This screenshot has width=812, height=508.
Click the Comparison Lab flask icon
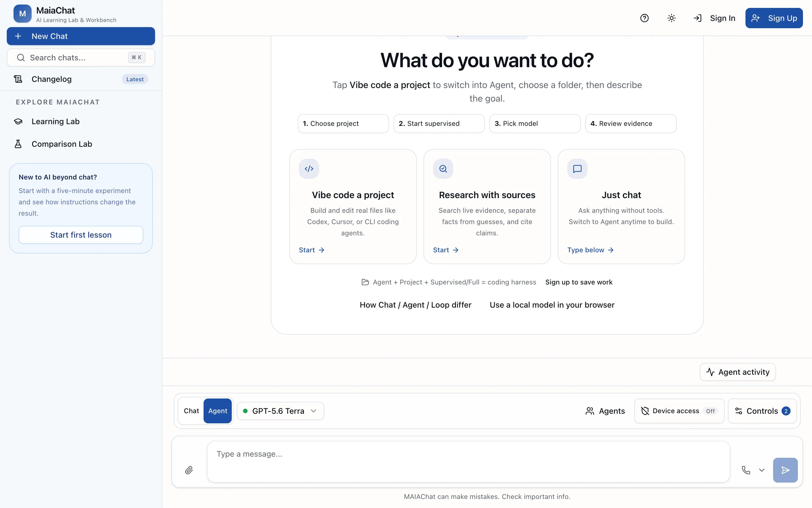pos(18,144)
